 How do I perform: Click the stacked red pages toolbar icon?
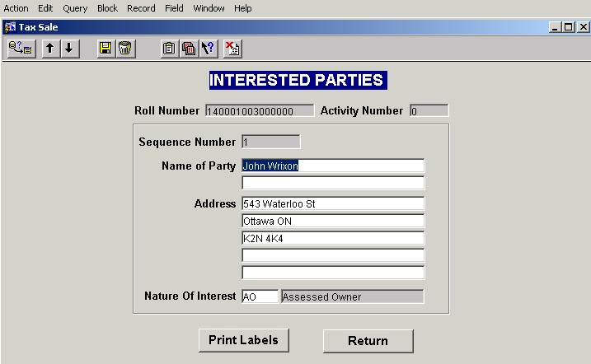click(x=189, y=49)
